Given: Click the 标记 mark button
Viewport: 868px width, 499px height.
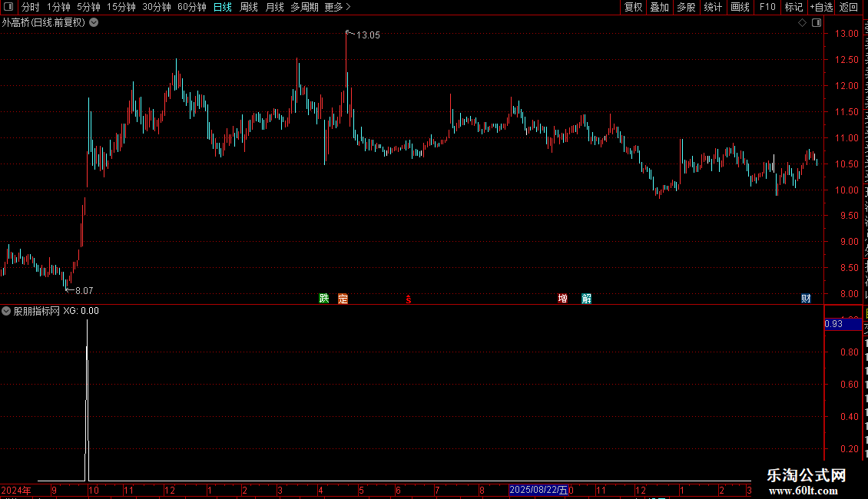Looking at the screenshot, I should (793, 7).
